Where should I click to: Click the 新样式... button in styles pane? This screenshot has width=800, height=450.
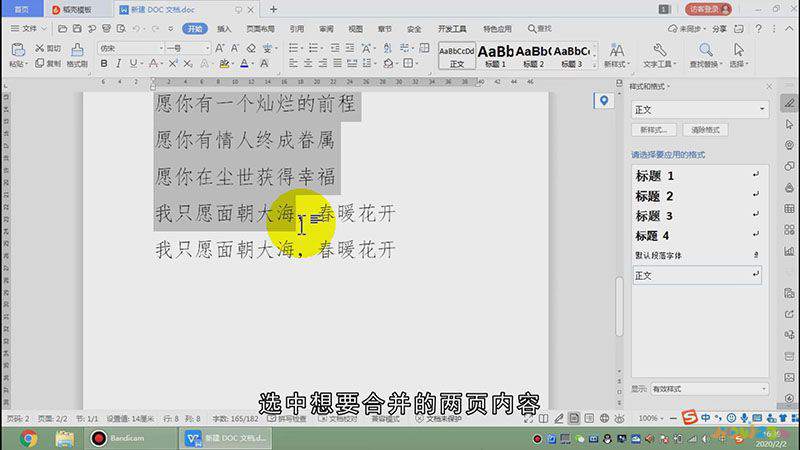654,130
